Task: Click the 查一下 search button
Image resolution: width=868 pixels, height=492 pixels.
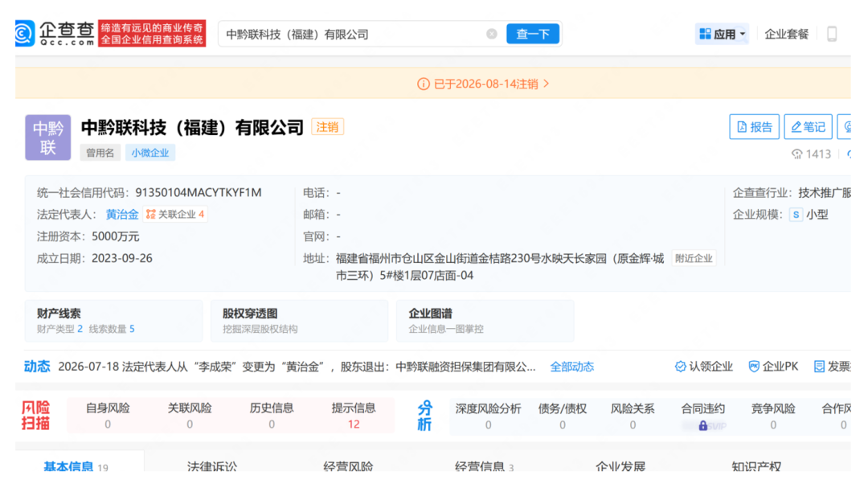Action: pyautogui.click(x=533, y=34)
